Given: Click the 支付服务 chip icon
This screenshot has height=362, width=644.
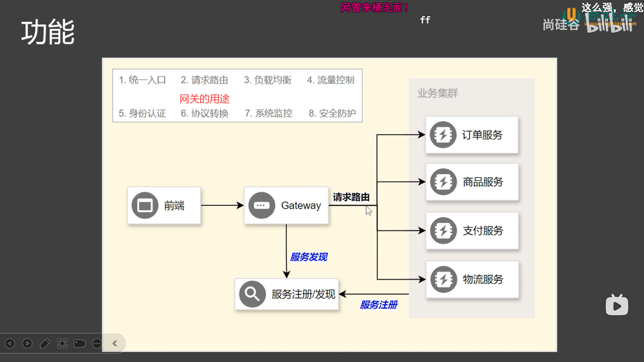Looking at the screenshot, I should click(443, 231).
